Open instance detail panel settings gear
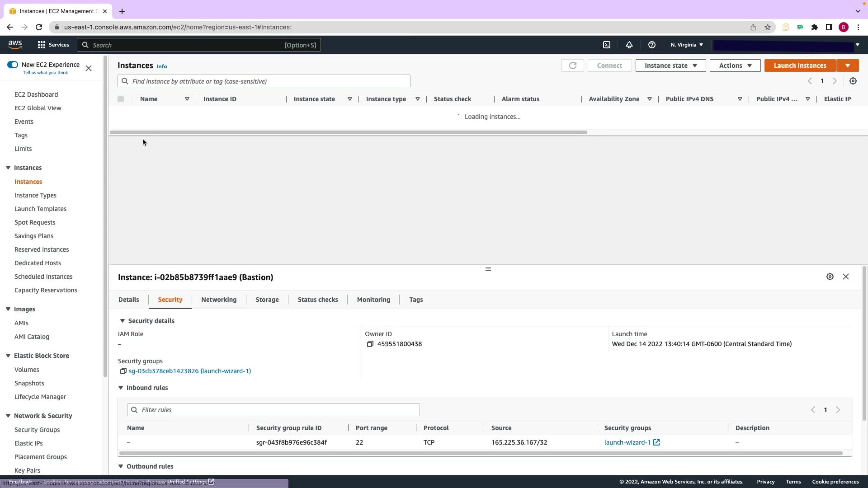The image size is (868, 488). click(830, 277)
